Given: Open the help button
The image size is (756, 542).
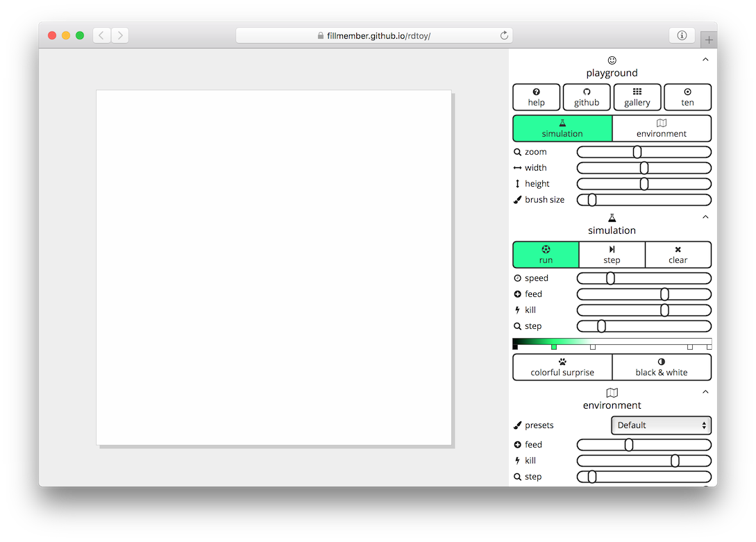Looking at the screenshot, I should pos(536,97).
